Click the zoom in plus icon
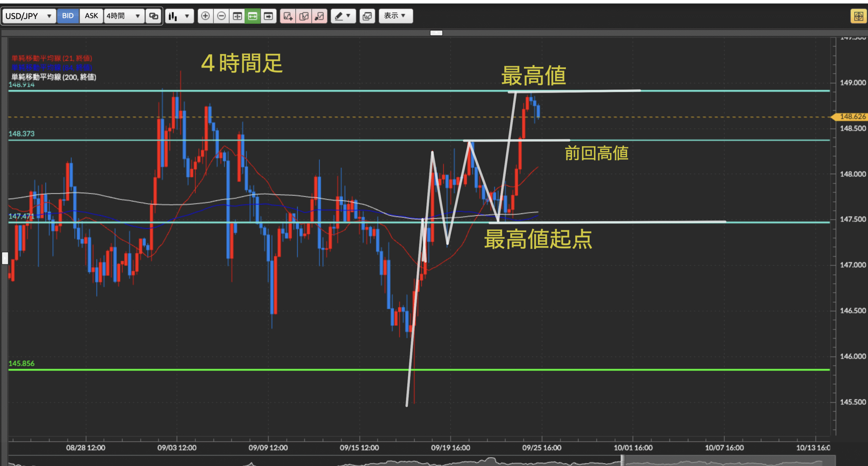Image resolution: width=868 pixels, height=466 pixels. click(x=205, y=16)
